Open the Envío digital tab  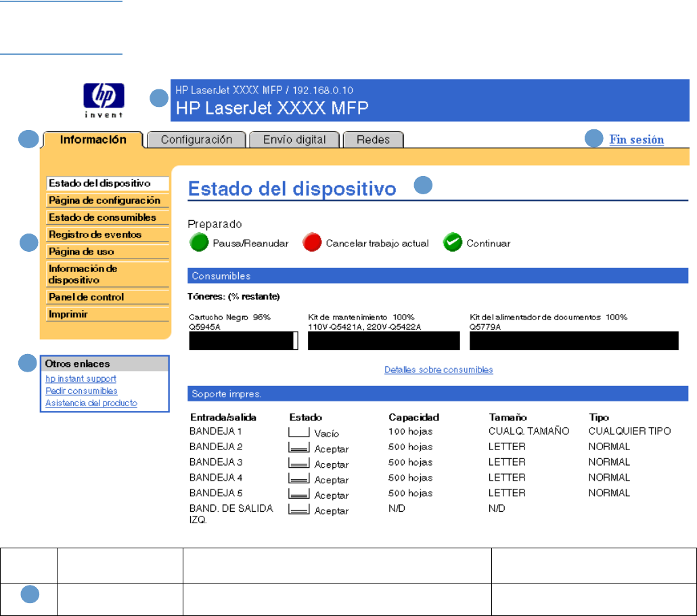click(x=294, y=139)
